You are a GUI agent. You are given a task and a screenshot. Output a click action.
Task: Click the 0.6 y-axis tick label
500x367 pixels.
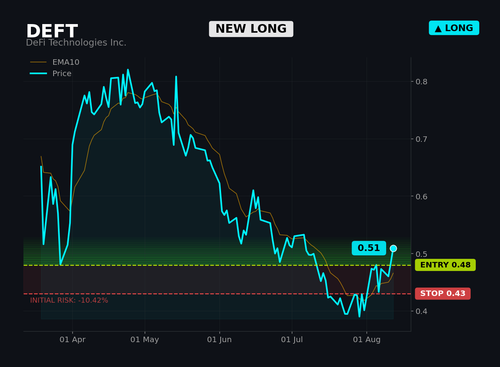[x=421, y=197]
